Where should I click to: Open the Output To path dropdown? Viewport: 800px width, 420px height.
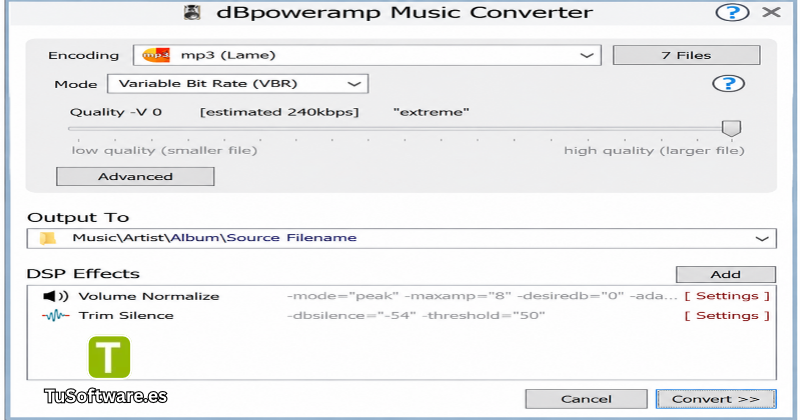(402, 238)
